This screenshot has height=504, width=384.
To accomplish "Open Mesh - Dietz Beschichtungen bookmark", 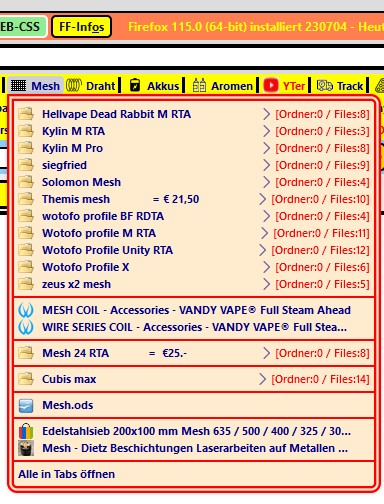I will click(194, 448).
